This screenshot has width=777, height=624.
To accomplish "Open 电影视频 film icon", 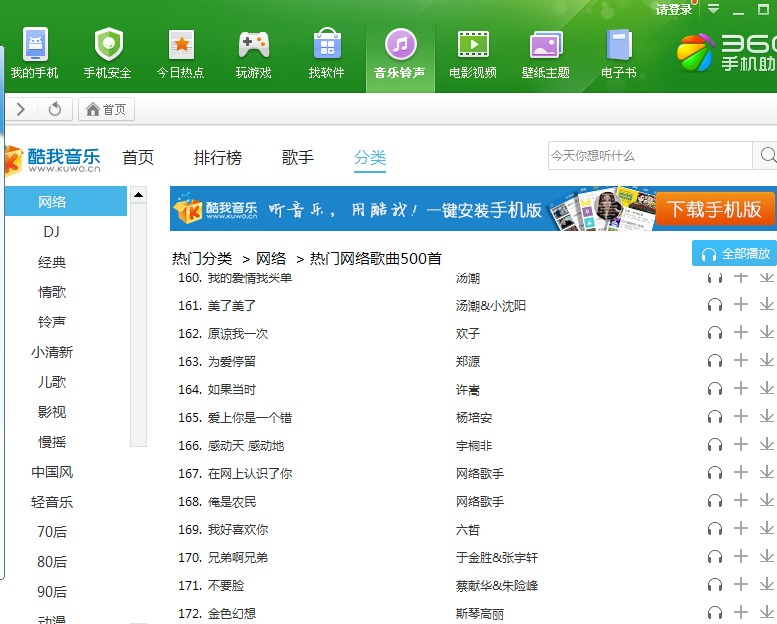I will click(x=472, y=45).
